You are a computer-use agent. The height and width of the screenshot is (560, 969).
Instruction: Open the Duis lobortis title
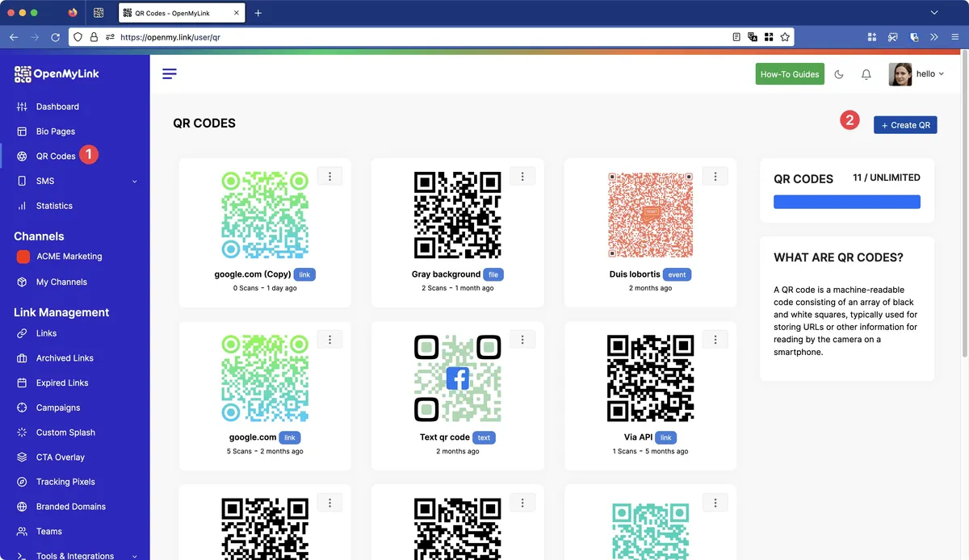point(635,274)
